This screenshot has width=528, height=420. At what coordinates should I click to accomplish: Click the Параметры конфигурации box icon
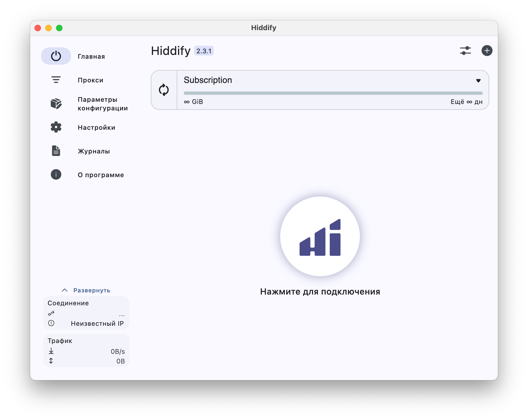56,104
